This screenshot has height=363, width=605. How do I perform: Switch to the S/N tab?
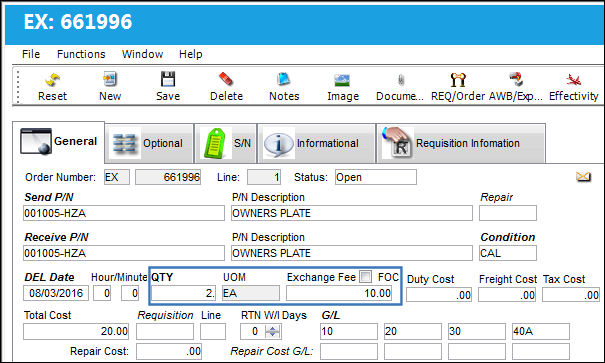click(226, 144)
